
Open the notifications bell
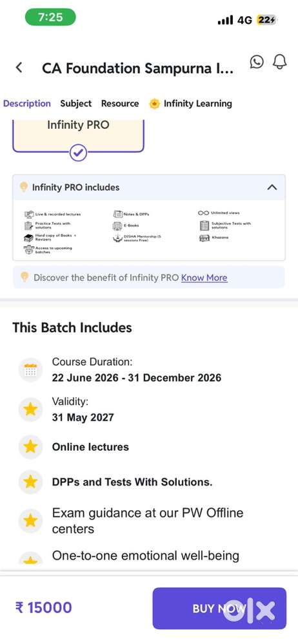[280, 62]
